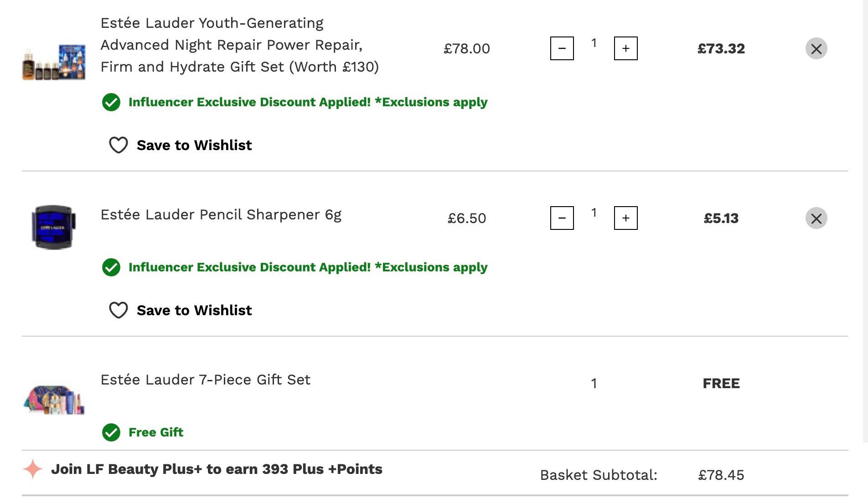Open Estée Lauder Youth-Generating Gift Set product link

click(240, 45)
